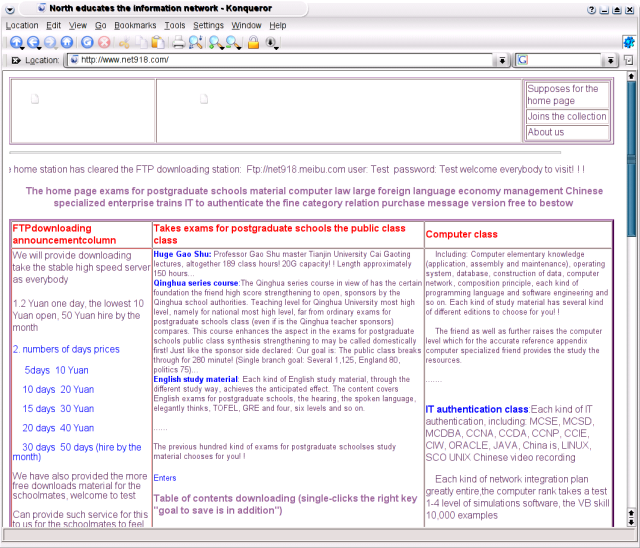
Task: Click the vertical scrollbar thumb
Action: pos(631,158)
